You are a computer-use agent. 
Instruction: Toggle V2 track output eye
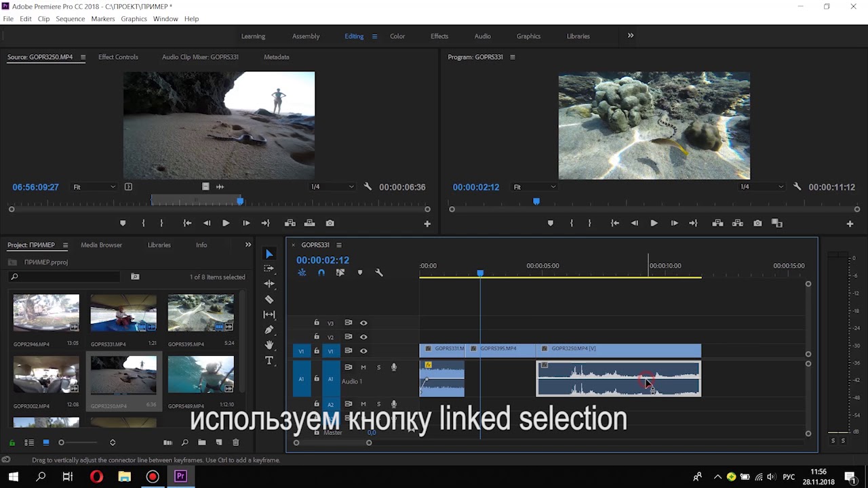(x=363, y=337)
